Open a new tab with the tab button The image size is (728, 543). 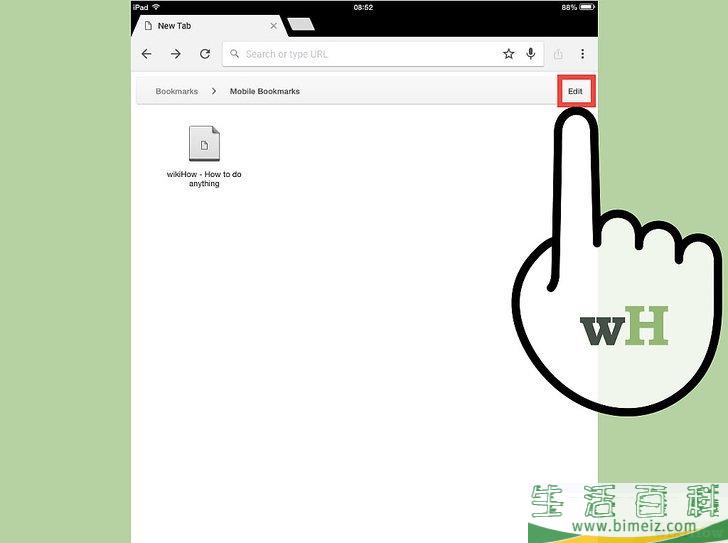click(x=301, y=25)
